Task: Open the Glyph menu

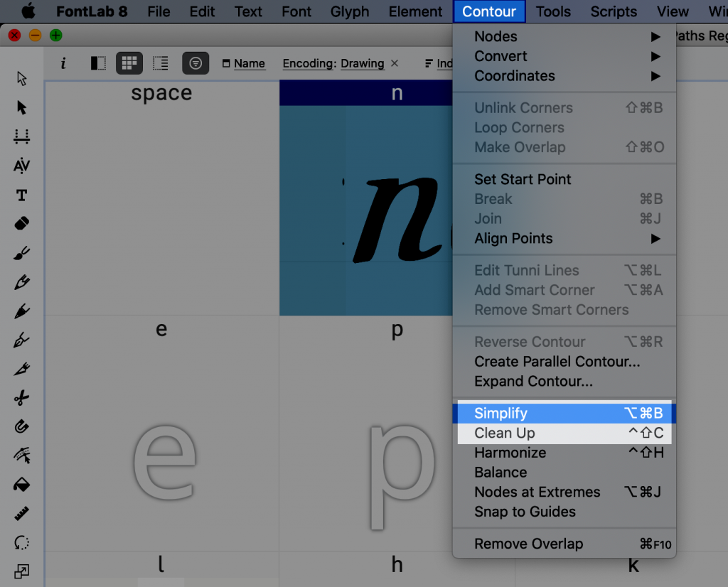Action: (x=350, y=11)
